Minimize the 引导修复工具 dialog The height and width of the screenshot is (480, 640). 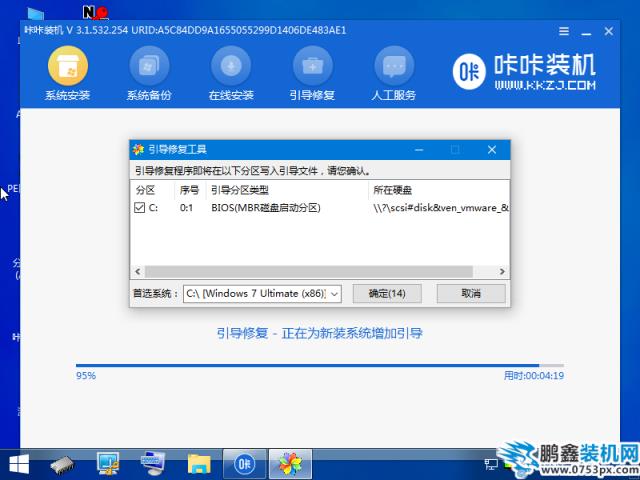point(419,150)
